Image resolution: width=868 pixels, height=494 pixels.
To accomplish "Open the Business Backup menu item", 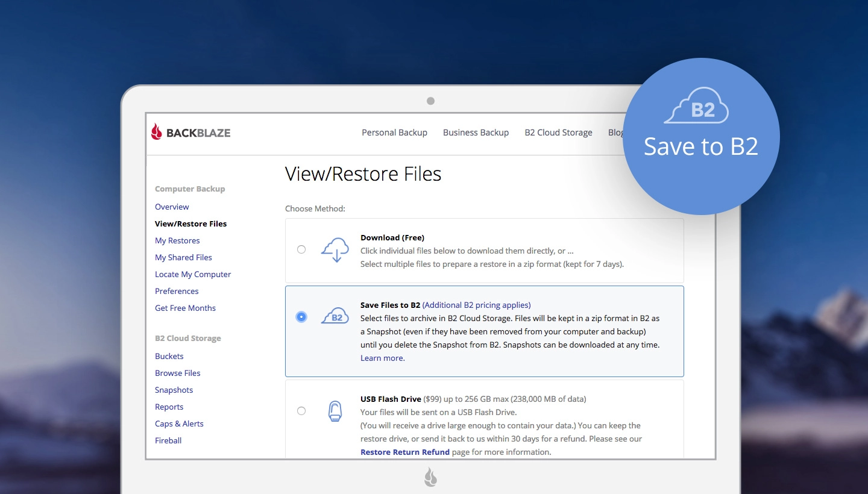I will (x=476, y=133).
